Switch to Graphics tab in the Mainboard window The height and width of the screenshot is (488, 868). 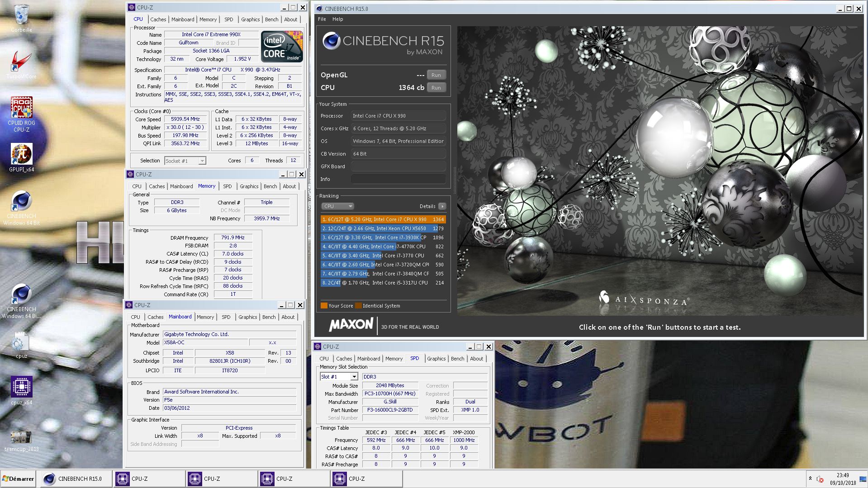click(x=248, y=317)
